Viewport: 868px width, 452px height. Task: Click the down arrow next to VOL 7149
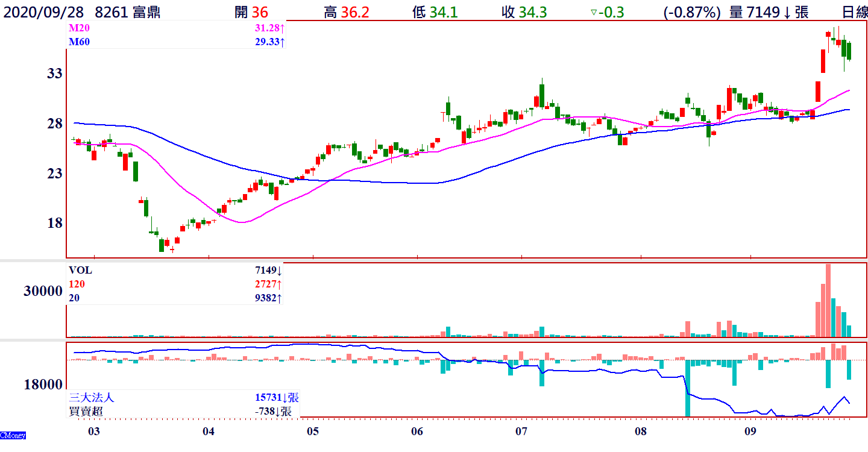coord(280,271)
